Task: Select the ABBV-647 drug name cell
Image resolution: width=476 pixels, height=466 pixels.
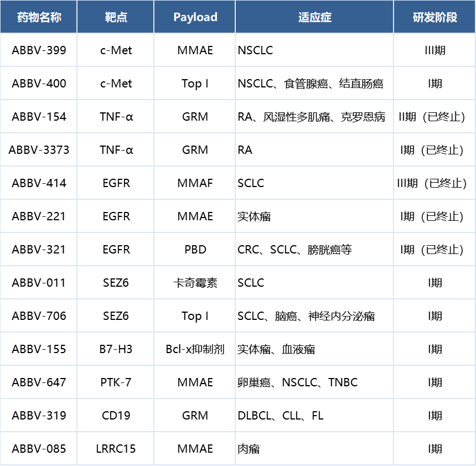Action: tap(39, 382)
